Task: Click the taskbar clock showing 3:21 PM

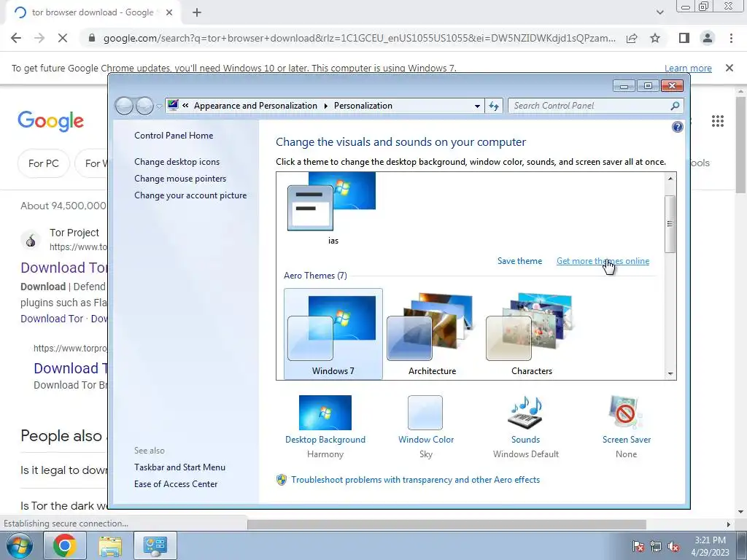Action: click(x=710, y=546)
